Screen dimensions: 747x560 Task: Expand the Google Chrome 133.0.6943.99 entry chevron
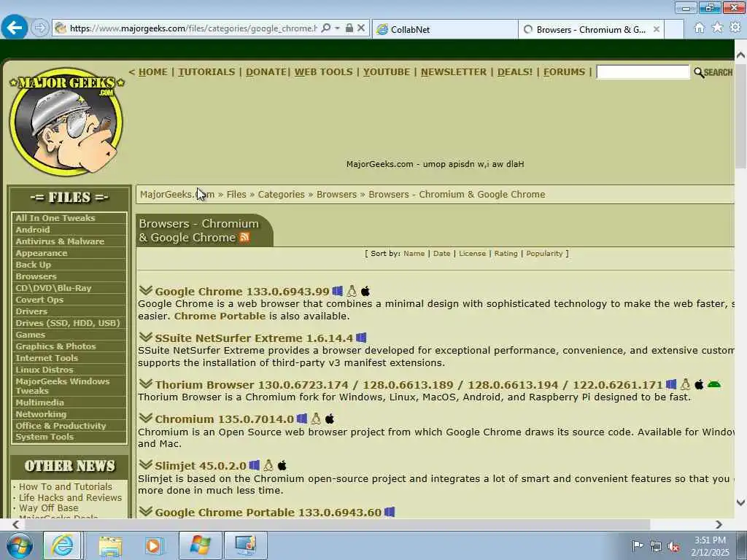146,290
